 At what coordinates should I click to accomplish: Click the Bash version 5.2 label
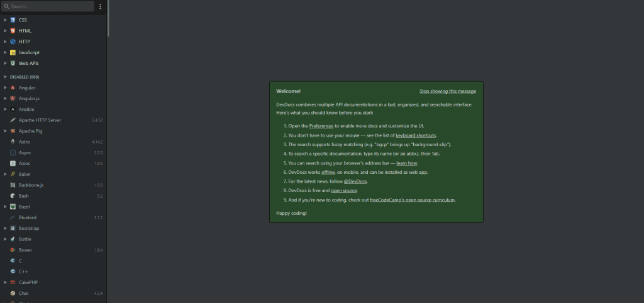[100, 196]
